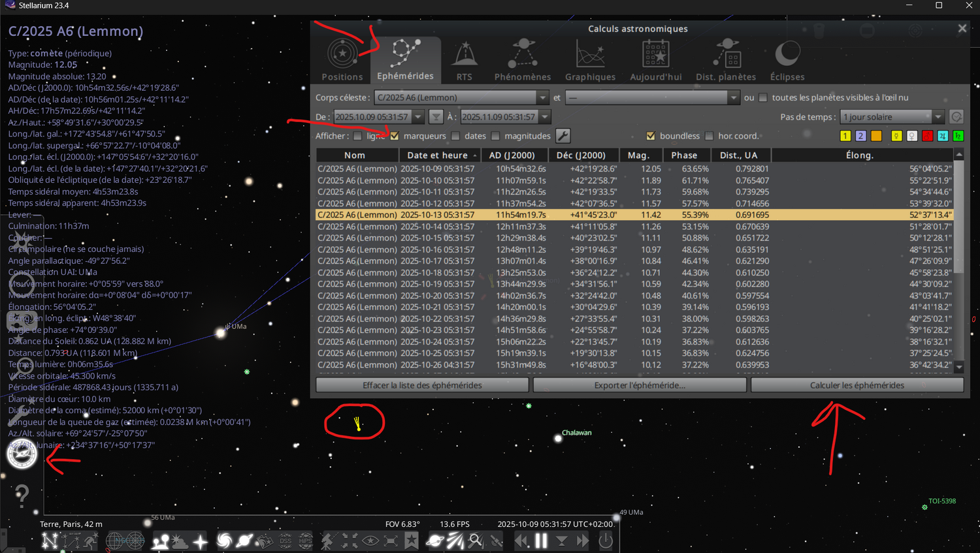
Task: Click the red Mars color swatch
Action: 927,136
